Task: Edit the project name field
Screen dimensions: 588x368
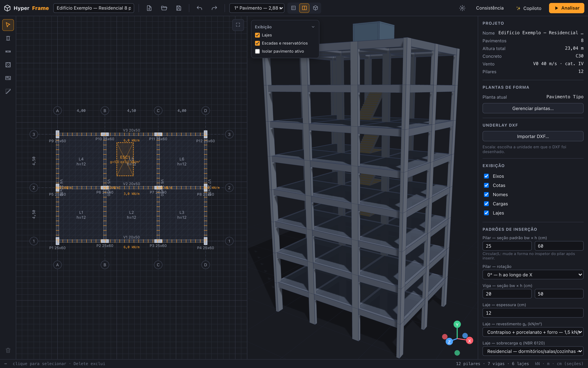Action: click(94, 8)
